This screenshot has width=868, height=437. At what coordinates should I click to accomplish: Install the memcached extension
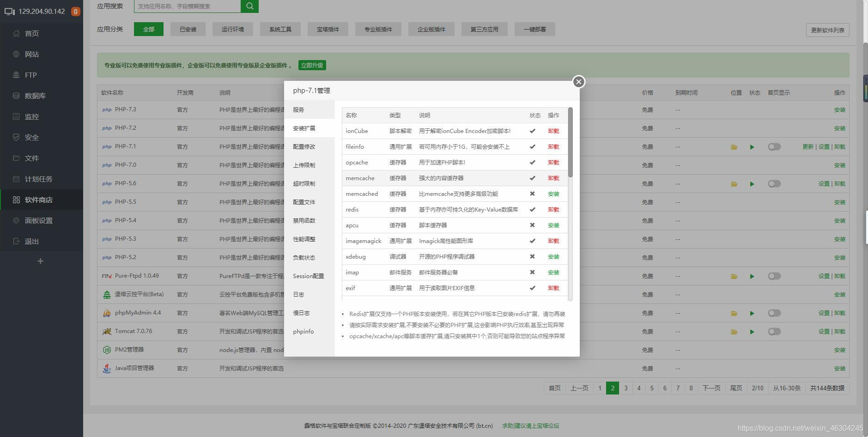click(553, 194)
